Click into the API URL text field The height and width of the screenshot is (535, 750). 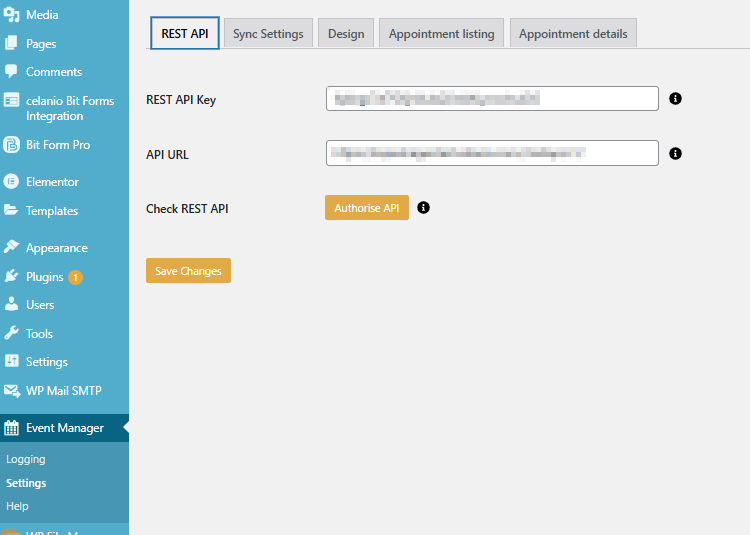[x=492, y=153]
